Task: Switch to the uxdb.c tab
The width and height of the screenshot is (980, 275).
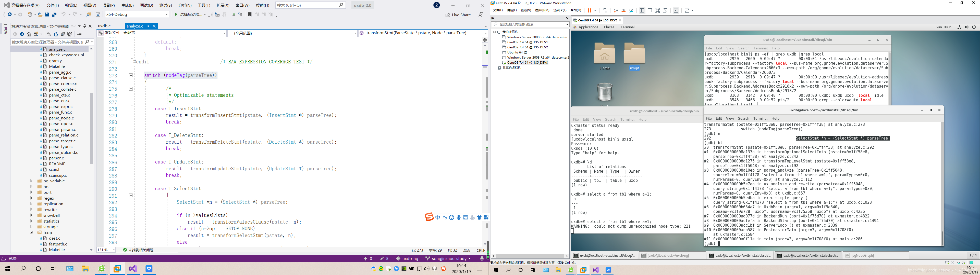Action: 104,26
